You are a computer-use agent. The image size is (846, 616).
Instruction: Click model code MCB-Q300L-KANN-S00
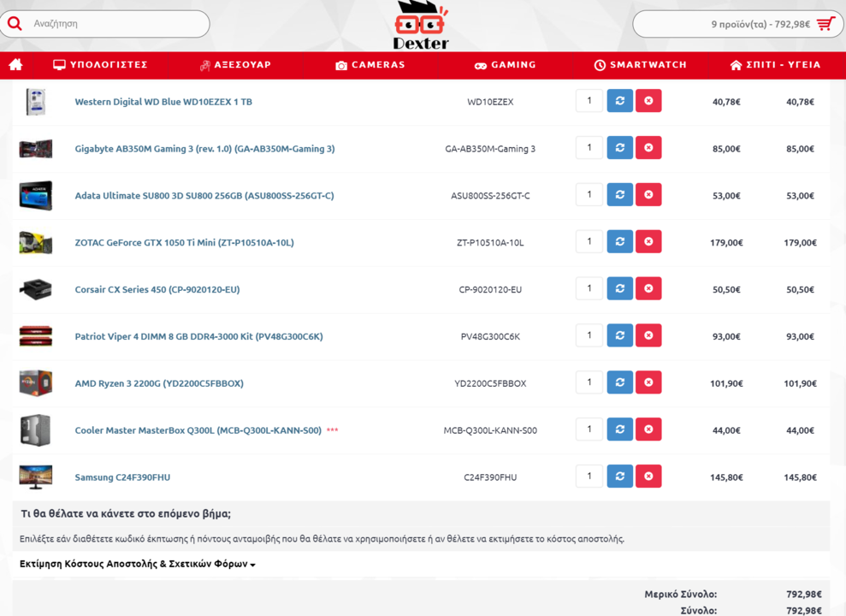click(490, 430)
